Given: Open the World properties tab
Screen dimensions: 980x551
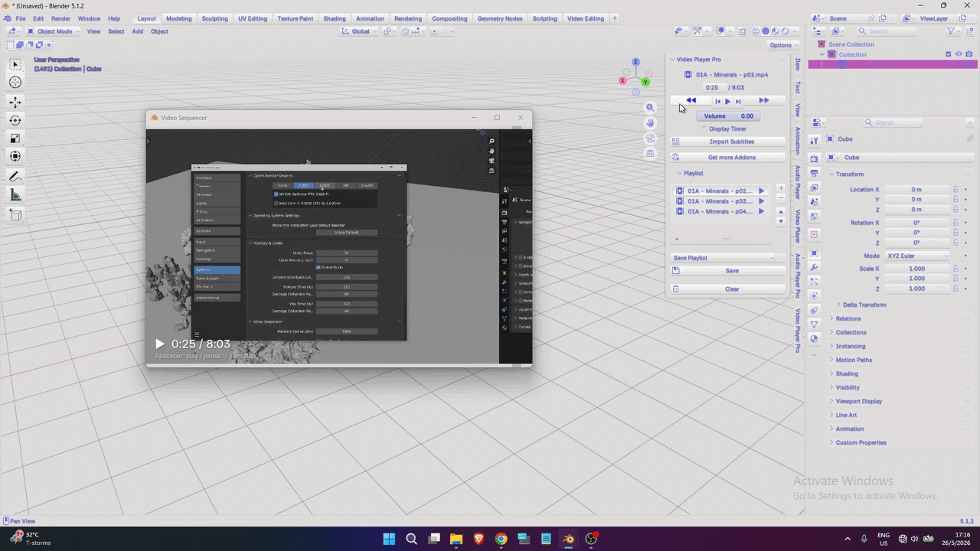Looking at the screenshot, I should click(814, 217).
